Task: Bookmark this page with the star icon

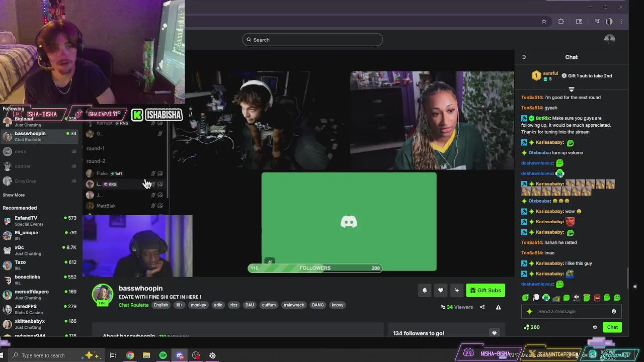Action: click(544, 22)
